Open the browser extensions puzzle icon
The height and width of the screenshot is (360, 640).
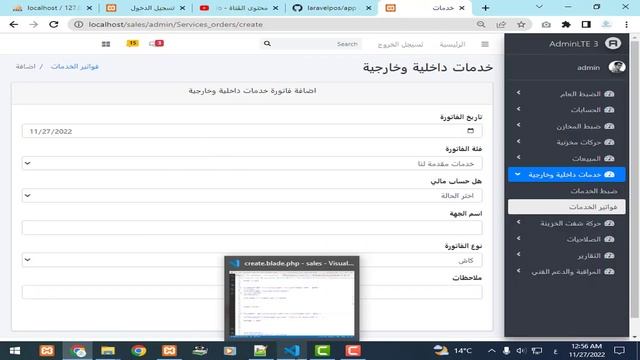566,24
